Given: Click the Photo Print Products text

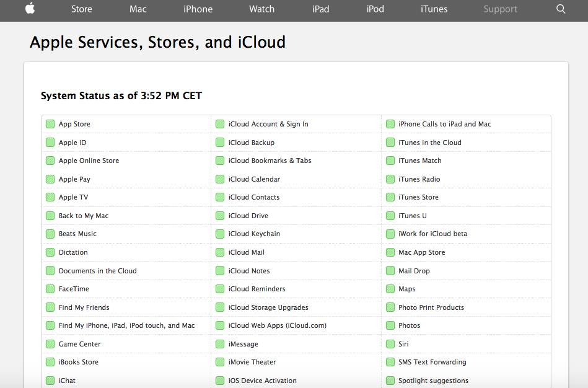Looking at the screenshot, I should point(431,307).
